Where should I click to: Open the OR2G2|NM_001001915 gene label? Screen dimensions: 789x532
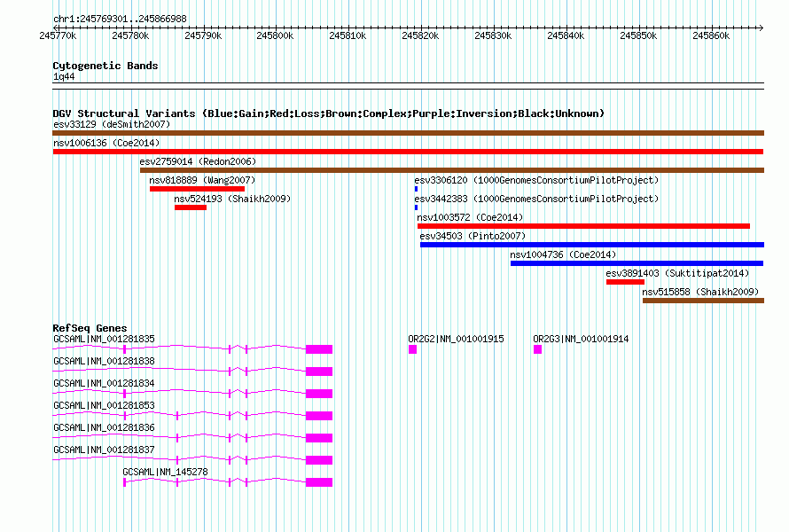point(456,339)
